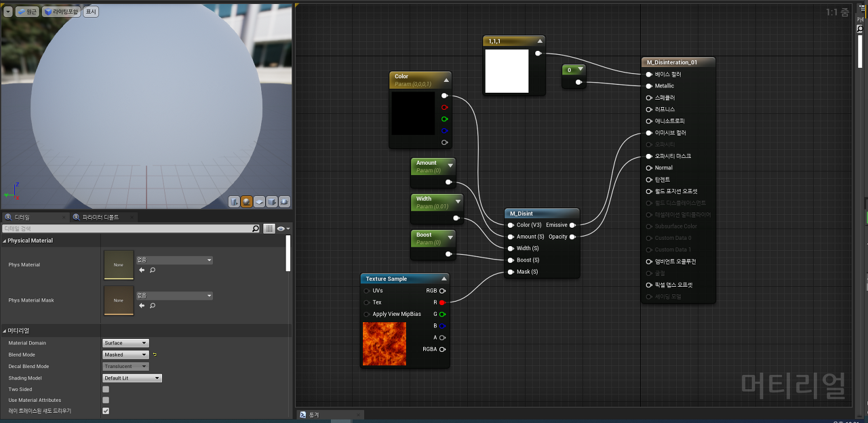This screenshot has width=868, height=423.
Task: Click the black preview of Color param node
Action: tap(413, 113)
